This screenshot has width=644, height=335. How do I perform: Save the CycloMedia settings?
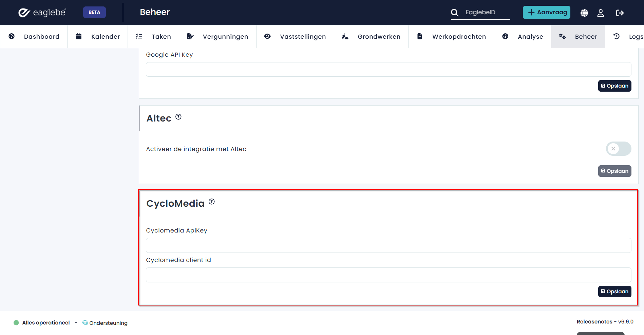coord(614,292)
